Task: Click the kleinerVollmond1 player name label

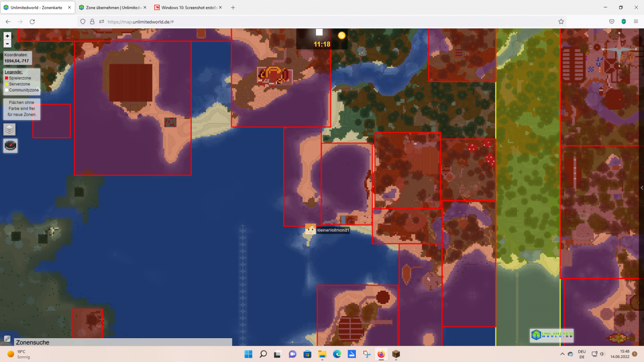Action: click(x=333, y=230)
